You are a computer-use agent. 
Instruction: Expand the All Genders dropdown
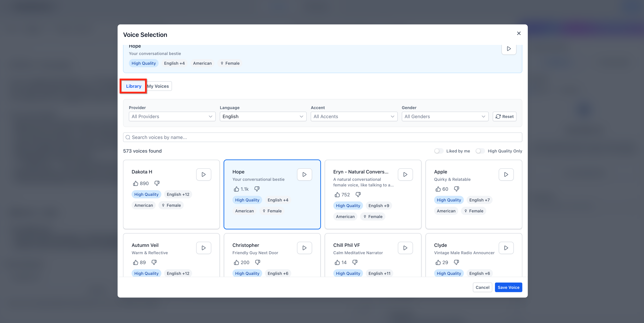[445, 116]
